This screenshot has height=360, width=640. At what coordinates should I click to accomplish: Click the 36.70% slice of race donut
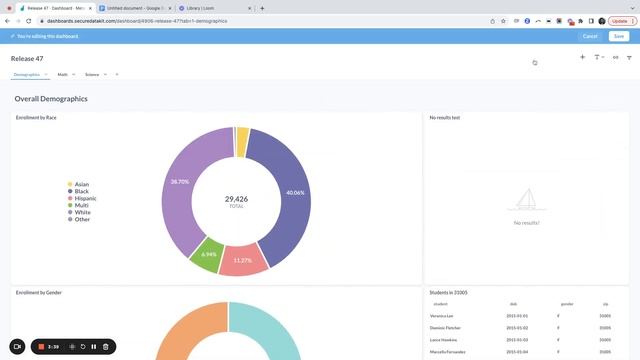pyautogui.click(x=180, y=182)
